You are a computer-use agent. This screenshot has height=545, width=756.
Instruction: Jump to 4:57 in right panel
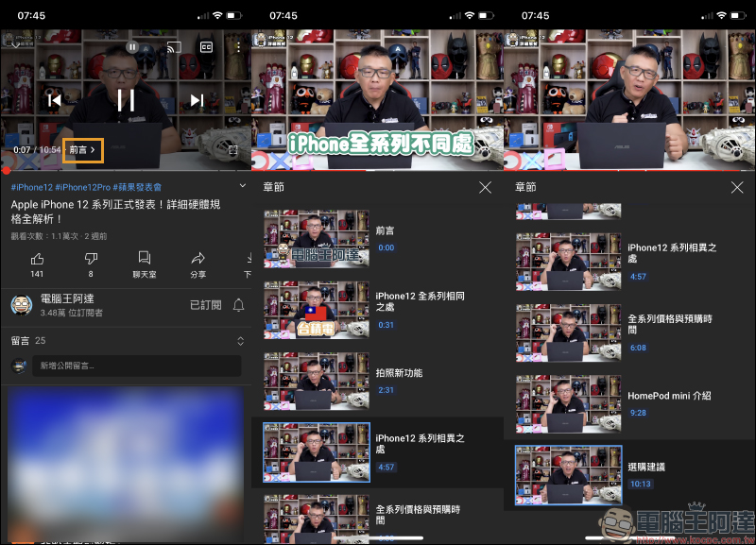click(x=638, y=277)
